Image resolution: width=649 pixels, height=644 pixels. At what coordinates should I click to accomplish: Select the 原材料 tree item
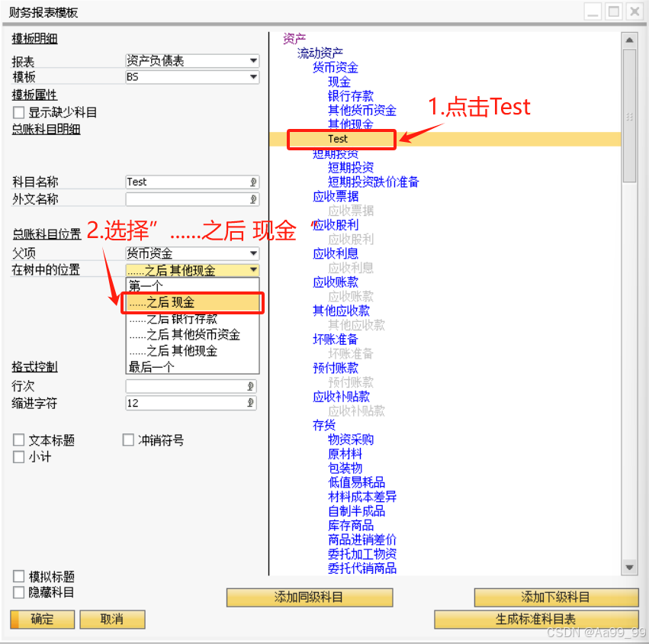(x=345, y=454)
